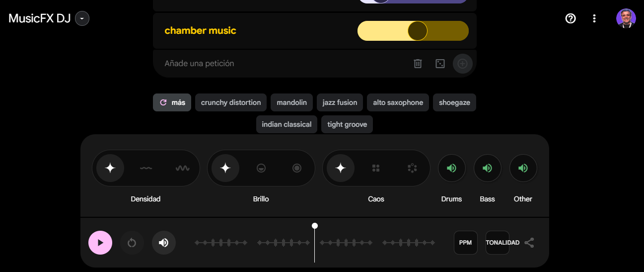Open the three-dot more options menu
The height and width of the screenshot is (272, 644).
click(x=594, y=18)
